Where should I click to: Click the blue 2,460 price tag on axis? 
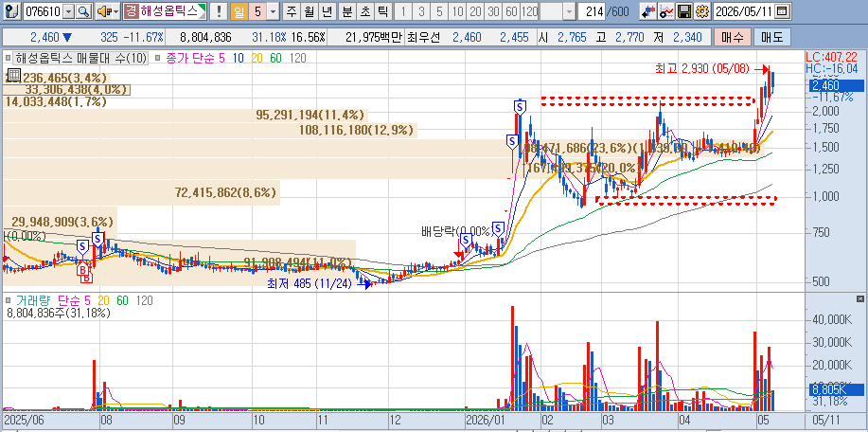pyautogui.click(x=835, y=84)
